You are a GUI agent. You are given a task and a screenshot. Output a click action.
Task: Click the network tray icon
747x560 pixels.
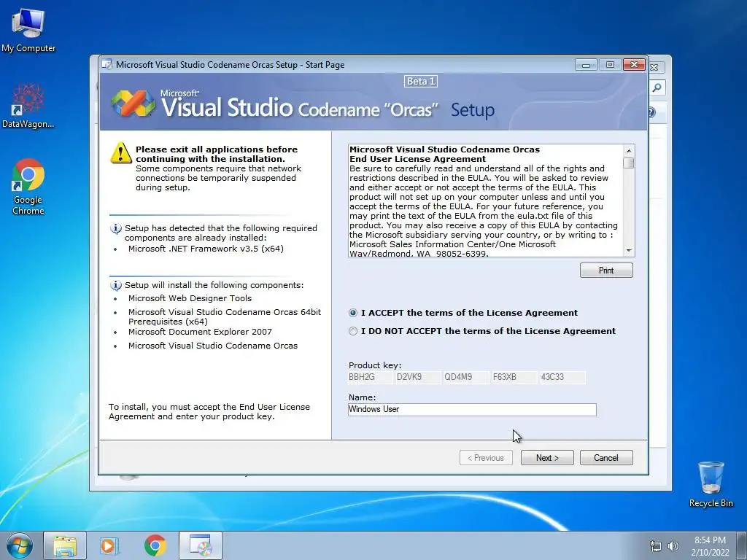click(656, 546)
